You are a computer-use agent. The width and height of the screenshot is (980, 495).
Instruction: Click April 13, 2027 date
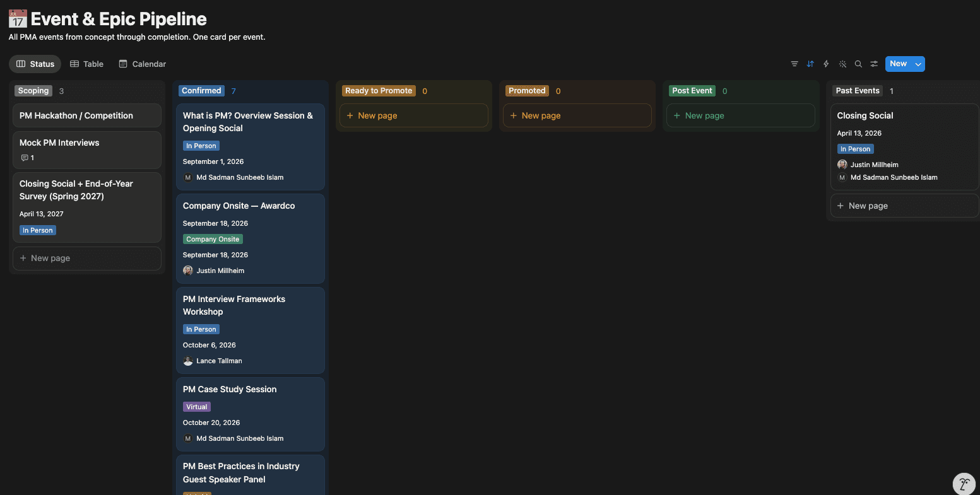(42, 214)
